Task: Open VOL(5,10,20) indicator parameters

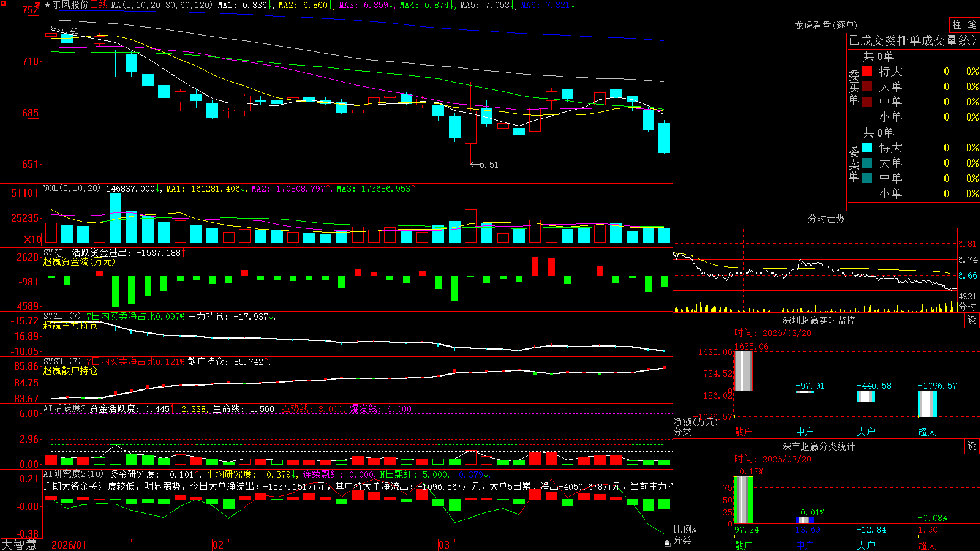Action: [72, 188]
